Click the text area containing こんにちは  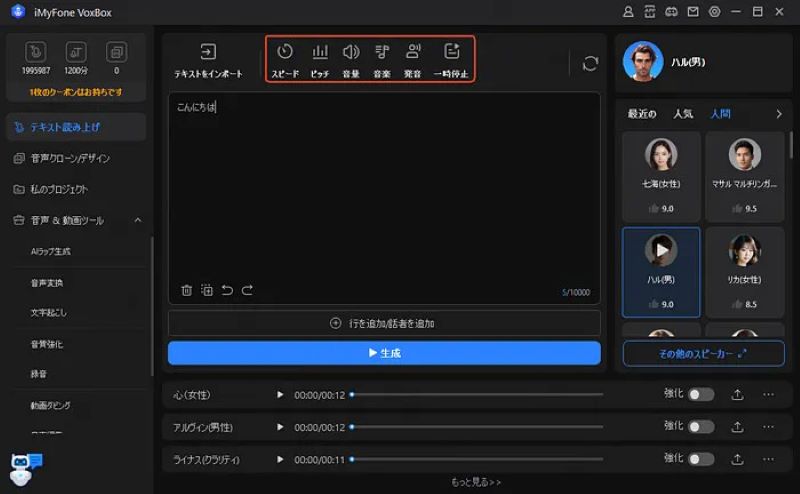(x=384, y=198)
